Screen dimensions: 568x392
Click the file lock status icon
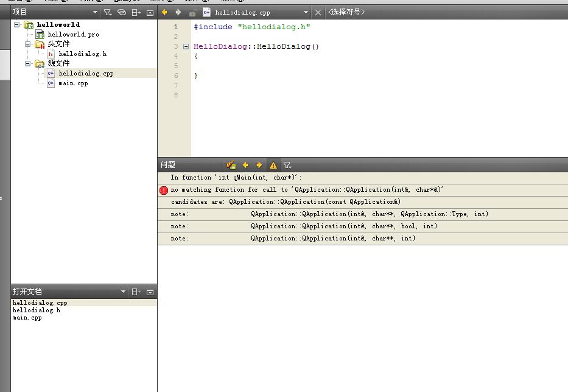pos(192,13)
